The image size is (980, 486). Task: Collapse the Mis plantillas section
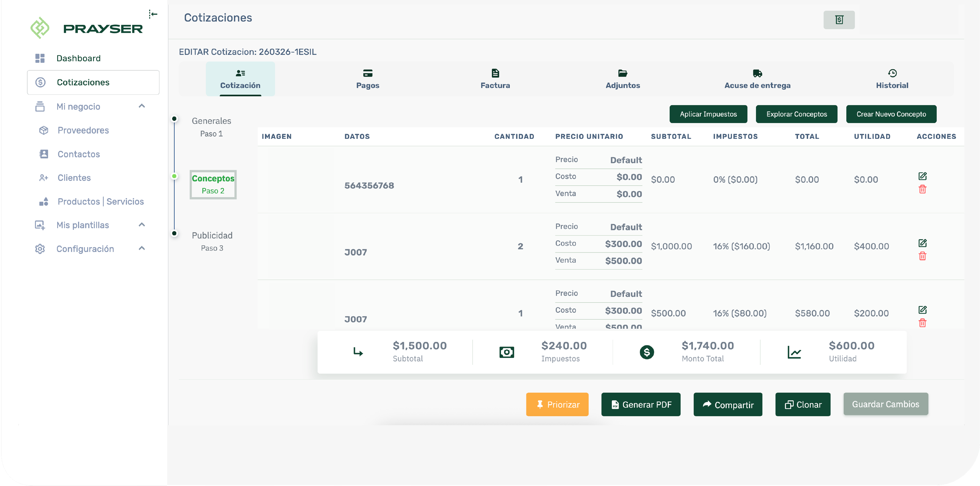[x=142, y=224]
